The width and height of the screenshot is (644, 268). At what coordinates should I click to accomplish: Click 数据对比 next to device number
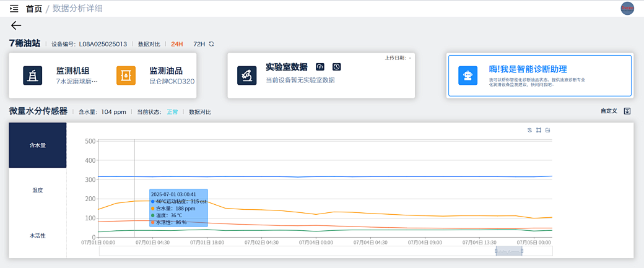[x=149, y=44]
